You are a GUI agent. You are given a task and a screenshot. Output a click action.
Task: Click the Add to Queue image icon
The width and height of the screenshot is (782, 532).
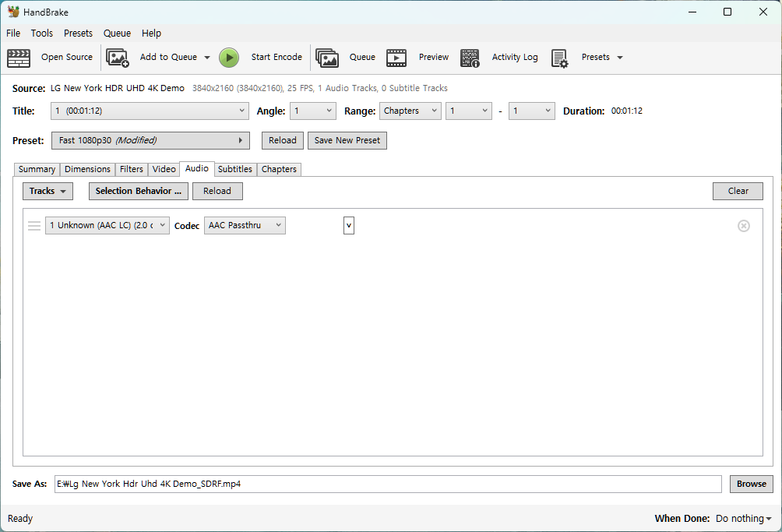(118, 58)
